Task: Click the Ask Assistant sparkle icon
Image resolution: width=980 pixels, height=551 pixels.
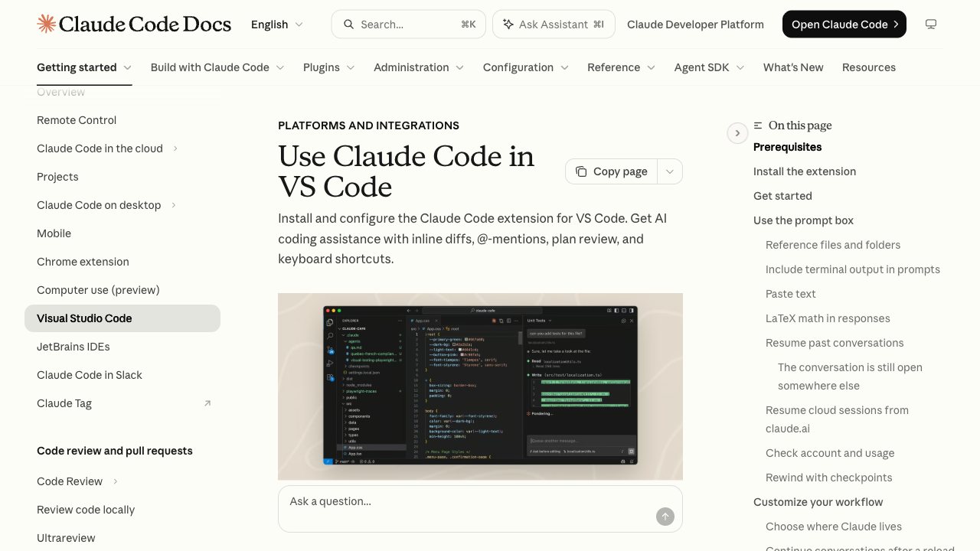Action: click(x=508, y=24)
